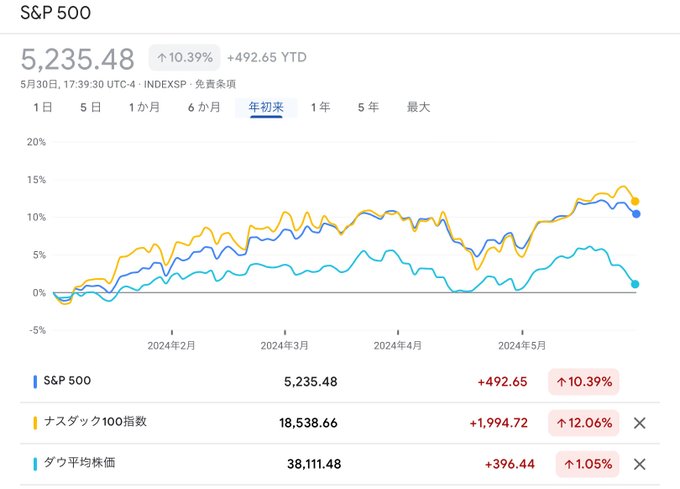This screenshot has height=489, width=680.
Task: Click the 10.39% up-arrow badge near price
Action: 184,58
